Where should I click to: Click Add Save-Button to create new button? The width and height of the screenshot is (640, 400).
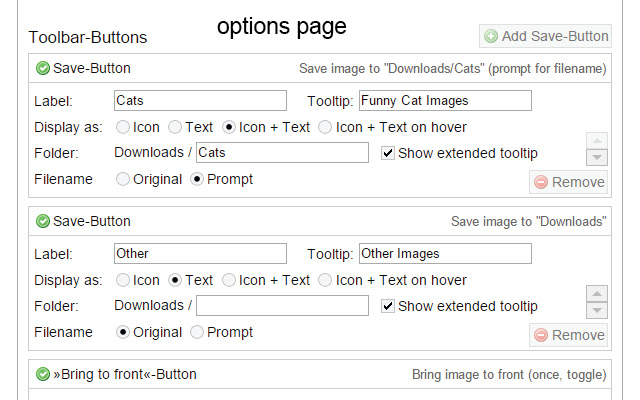tap(545, 36)
